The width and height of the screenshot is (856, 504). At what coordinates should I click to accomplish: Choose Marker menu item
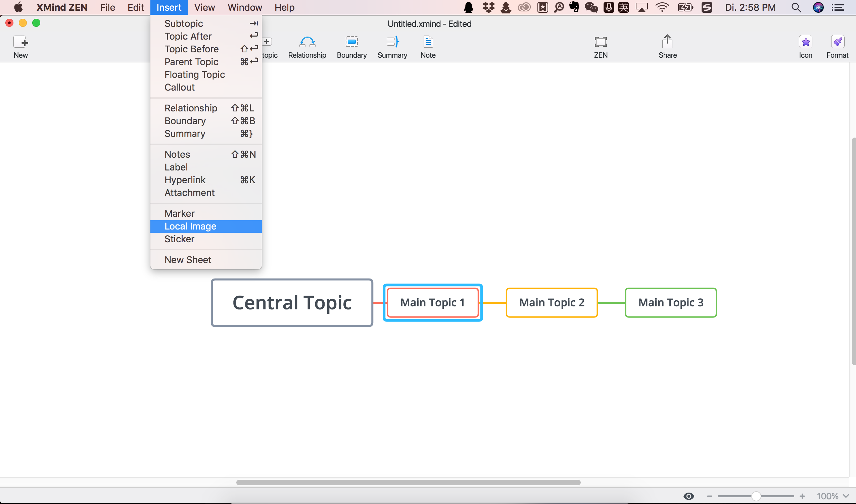coord(206,213)
